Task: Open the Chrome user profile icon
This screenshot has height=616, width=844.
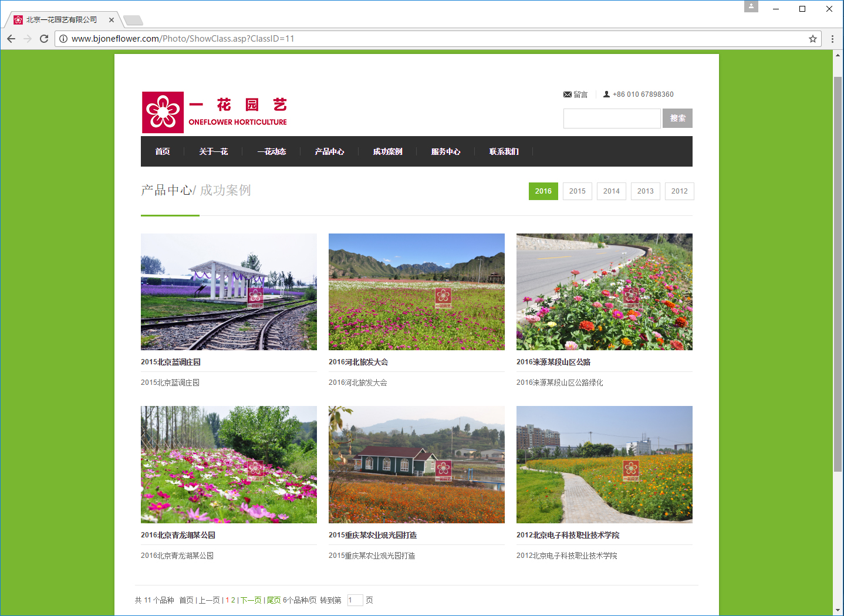Action: point(751,6)
